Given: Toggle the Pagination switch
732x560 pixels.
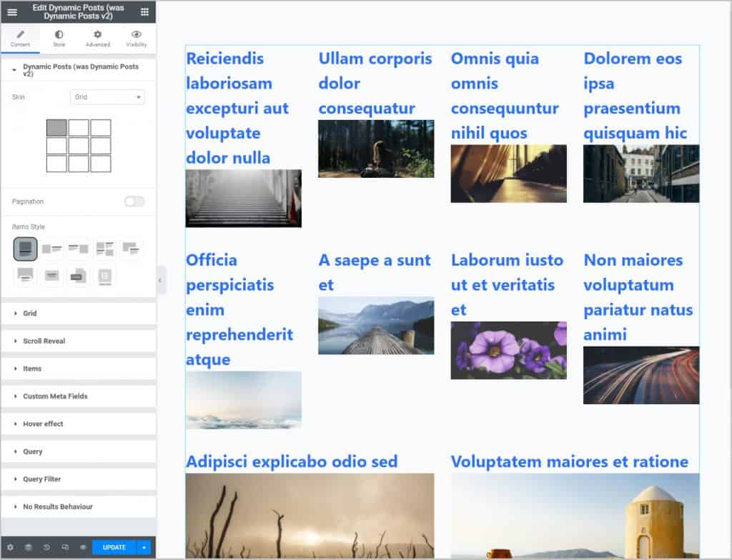Looking at the screenshot, I should click(134, 201).
